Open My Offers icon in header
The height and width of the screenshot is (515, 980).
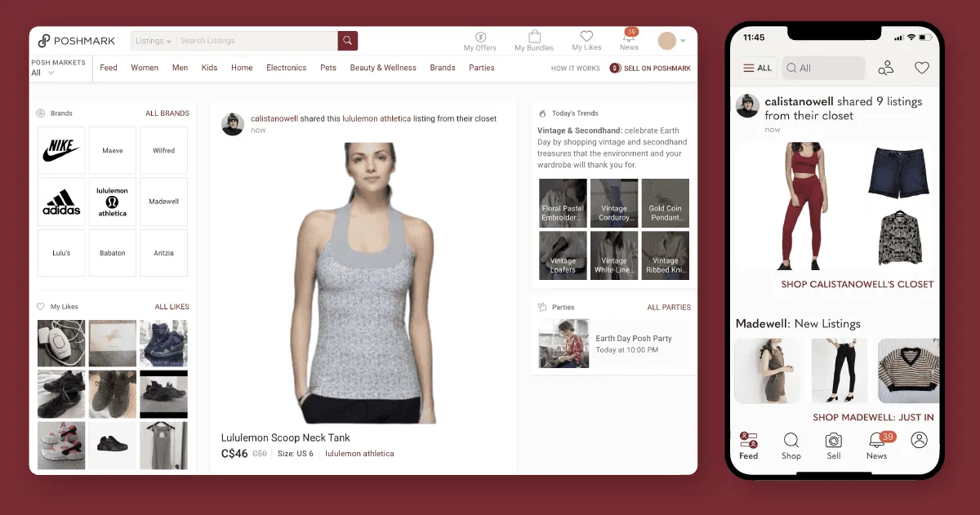(x=480, y=37)
